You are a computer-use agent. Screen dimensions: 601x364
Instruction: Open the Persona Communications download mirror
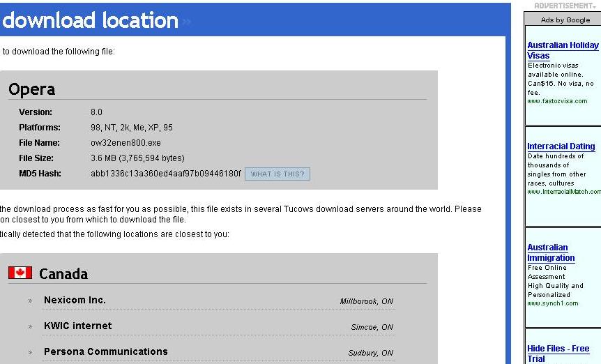click(x=106, y=351)
